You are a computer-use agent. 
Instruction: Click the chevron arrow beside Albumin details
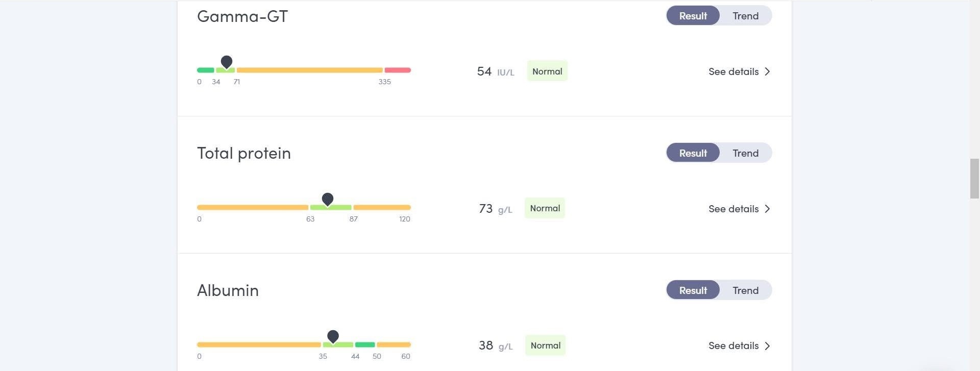[767, 346]
